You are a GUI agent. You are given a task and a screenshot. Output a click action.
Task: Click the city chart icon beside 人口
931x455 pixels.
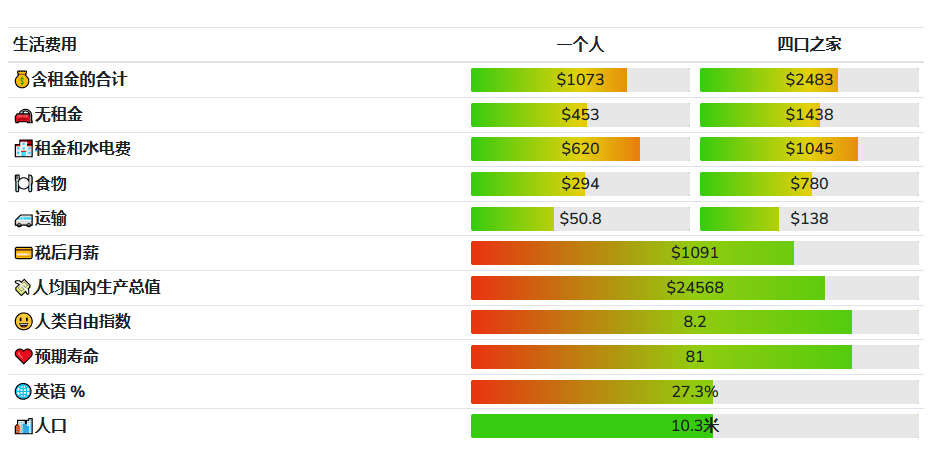(23, 426)
